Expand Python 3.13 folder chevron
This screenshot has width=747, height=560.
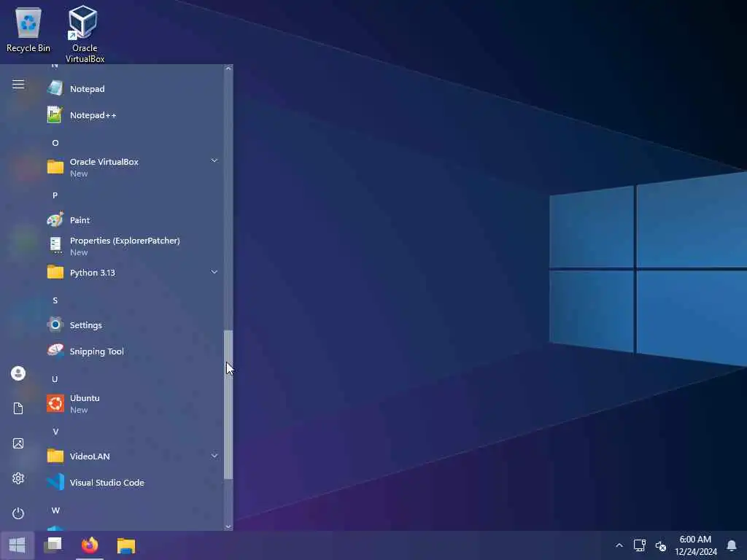(214, 272)
